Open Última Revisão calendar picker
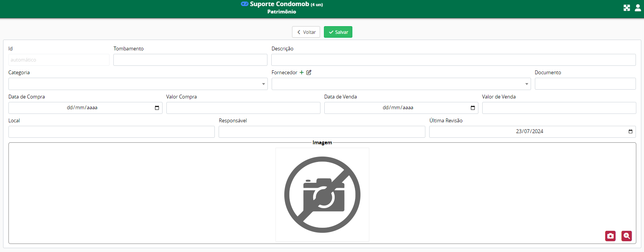The height and width of the screenshot is (252, 644). click(630, 132)
